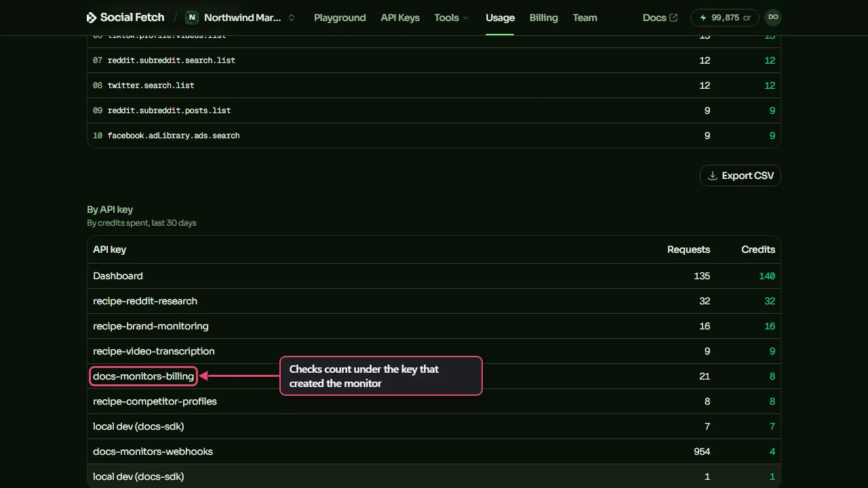Select the twitter.search.list endpoint row
The width and height of the screenshot is (868, 488).
[x=434, y=85]
